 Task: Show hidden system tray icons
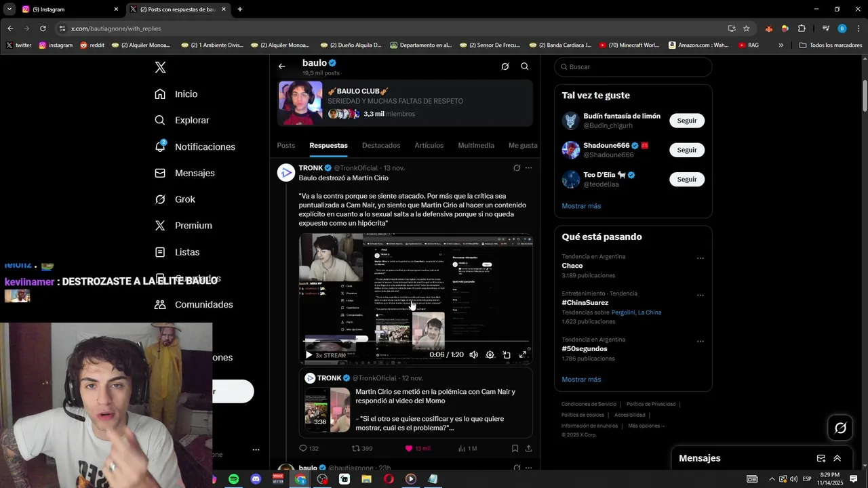pyautogui.click(x=772, y=479)
